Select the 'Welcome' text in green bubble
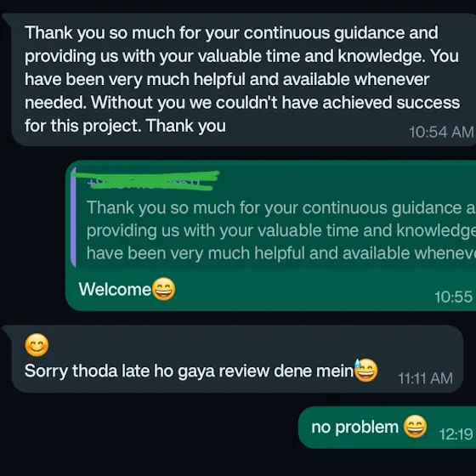This screenshot has height=476, width=476. [x=115, y=289]
